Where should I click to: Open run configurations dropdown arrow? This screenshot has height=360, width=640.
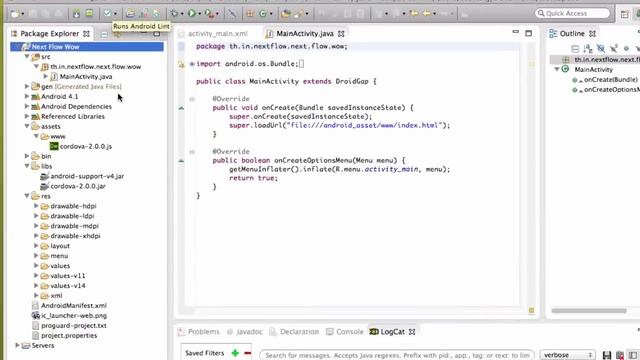pos(200,14)
